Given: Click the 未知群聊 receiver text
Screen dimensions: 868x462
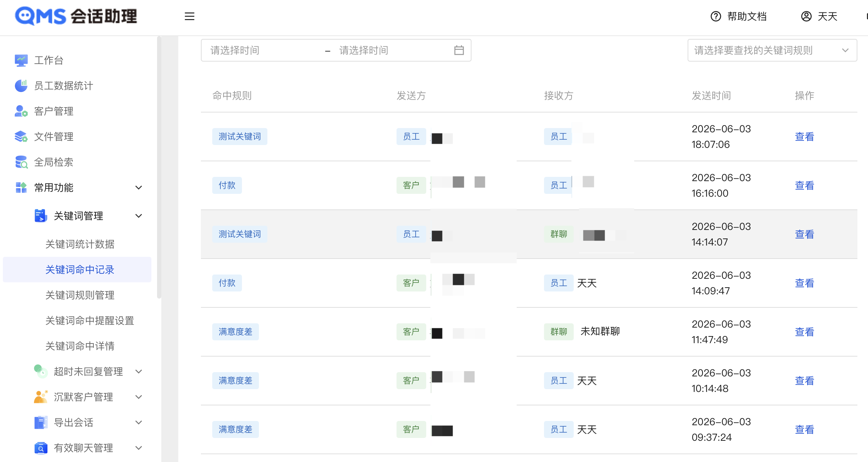Looking at the screenshot, I should pos(600,331).
